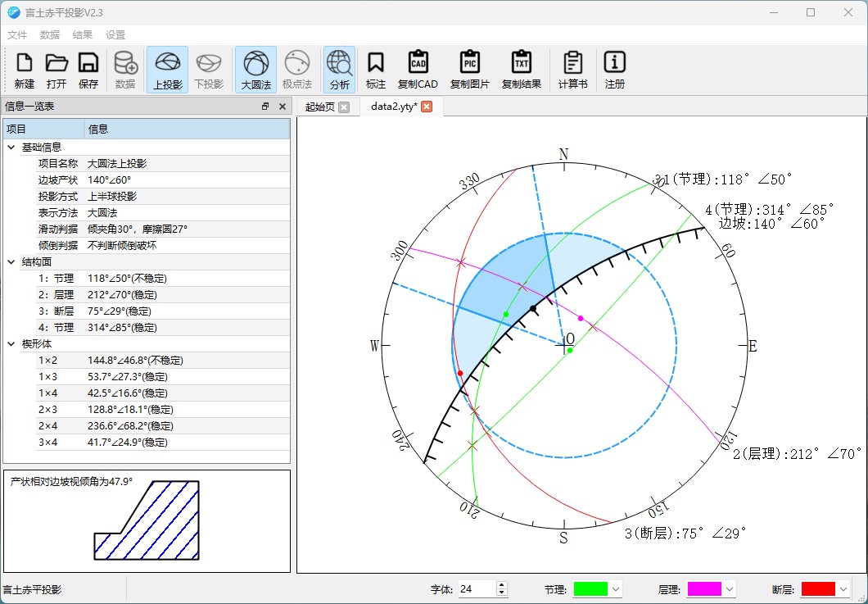Viewport: 868px width, 604px height.
Task: Select structure plane 1: 节理 118°∠50°
Action: 163,279
